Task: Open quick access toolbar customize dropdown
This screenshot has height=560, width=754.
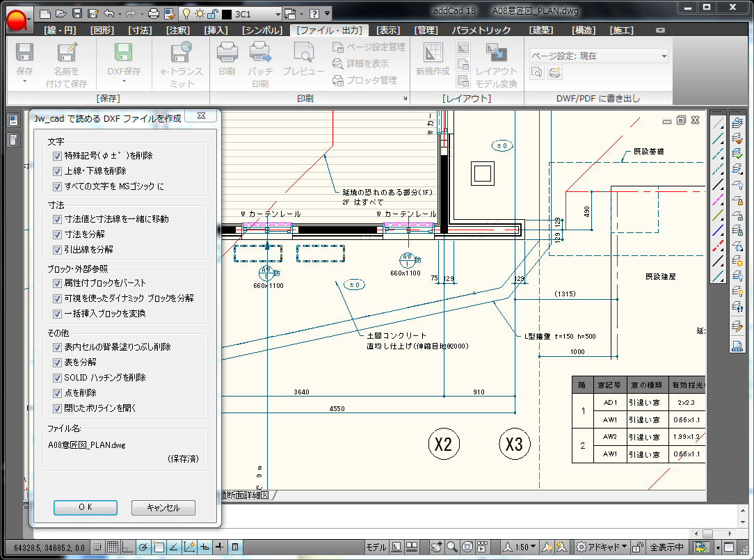Action: 328,13
